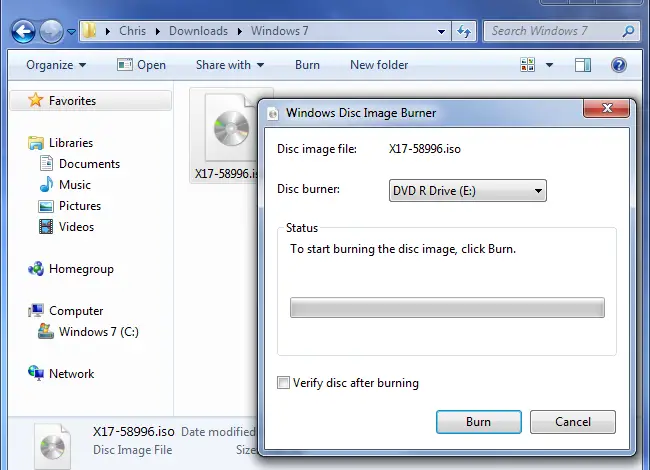650x470 pixels.
Task: Select Homegroup in the navigation pane
Action: pos(81,269)
